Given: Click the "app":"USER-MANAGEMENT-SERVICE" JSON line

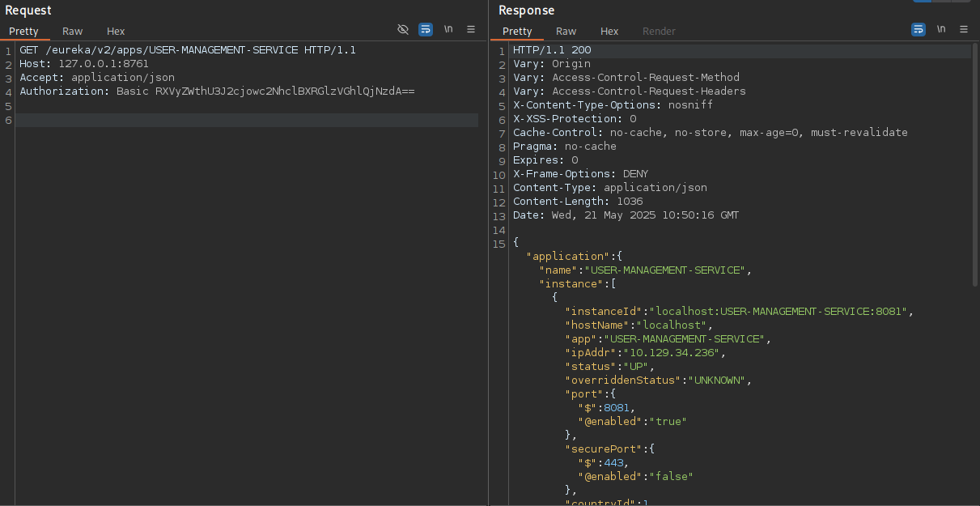Looking at the screenshot, I should click(668, 339).
